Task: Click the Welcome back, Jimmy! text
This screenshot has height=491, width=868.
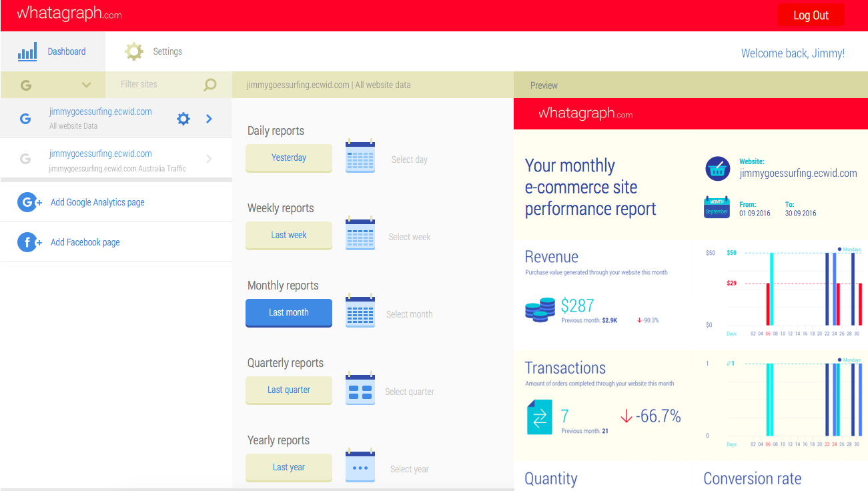Action: coord(793,53)
